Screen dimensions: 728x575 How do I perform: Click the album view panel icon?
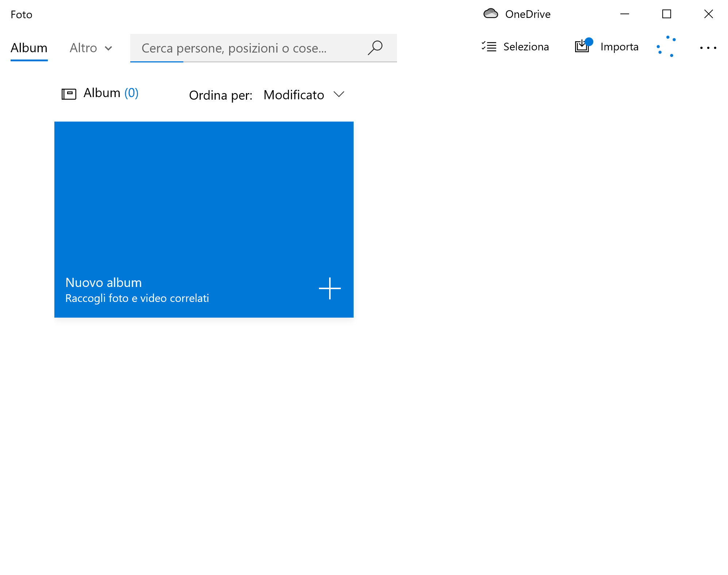point(69,93)
